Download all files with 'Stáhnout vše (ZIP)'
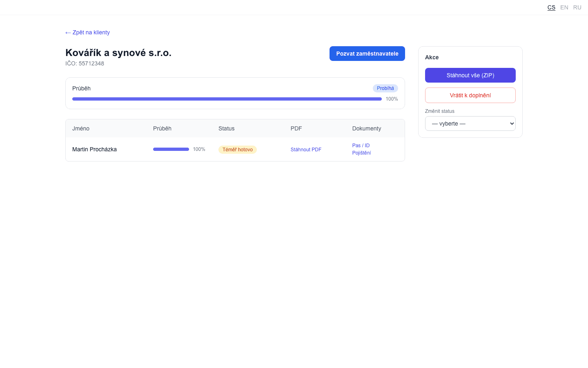 pos(470,75)
